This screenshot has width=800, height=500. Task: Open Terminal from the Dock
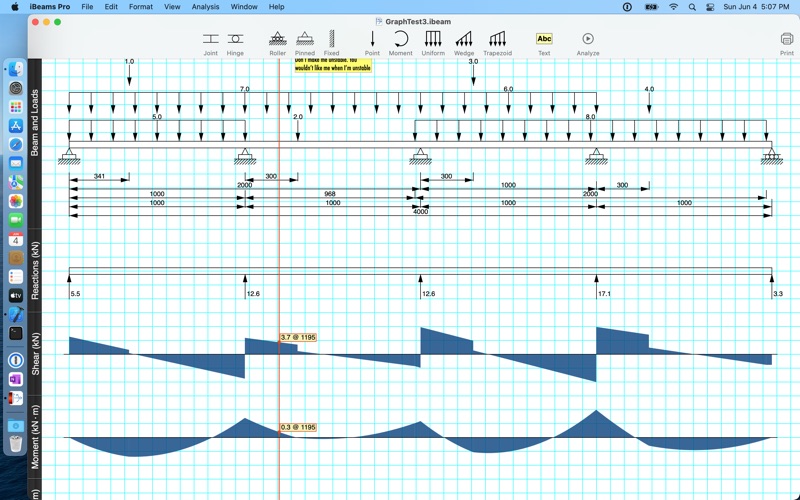click(16, 333)
